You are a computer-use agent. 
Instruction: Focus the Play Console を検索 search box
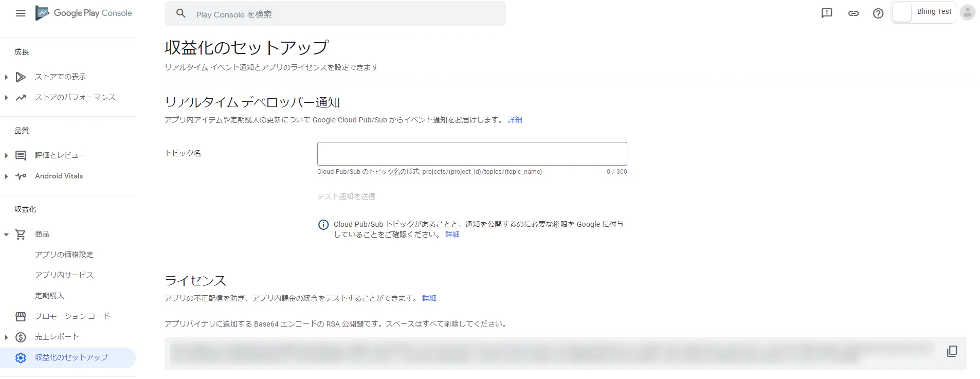click(x=335, y=14)
